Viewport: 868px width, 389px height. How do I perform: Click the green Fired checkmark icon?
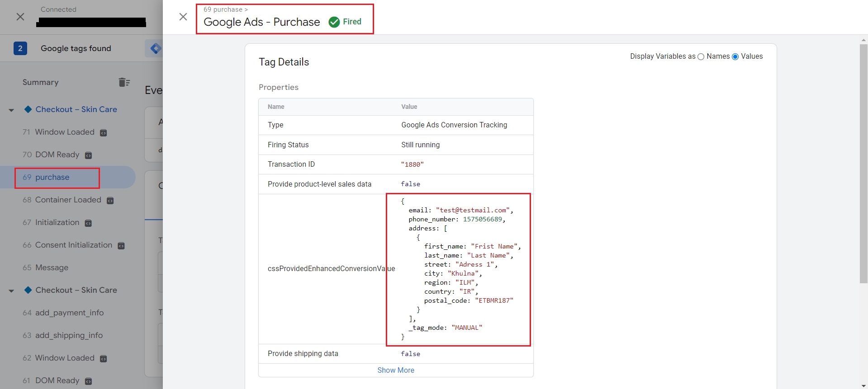[x=334, y=22]
